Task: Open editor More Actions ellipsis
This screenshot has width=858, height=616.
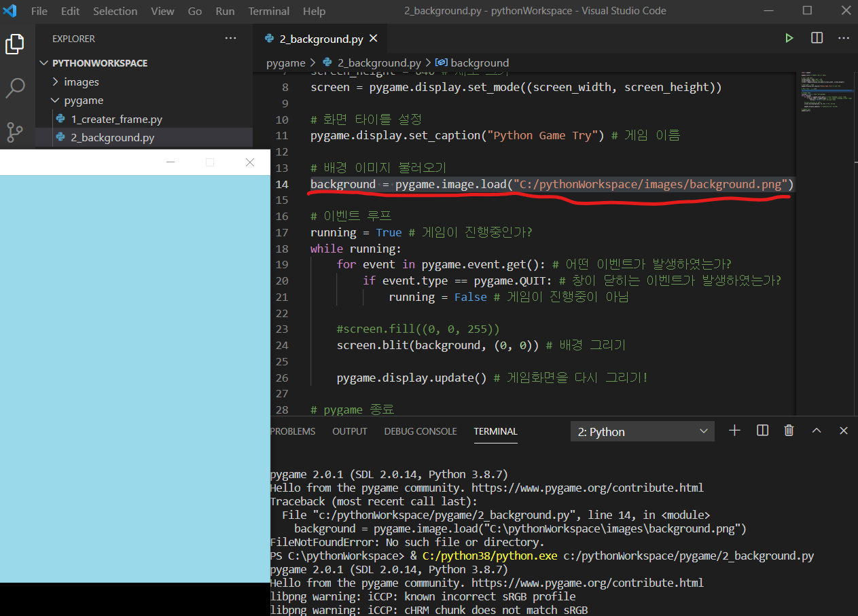Action: tap(844, 39)
